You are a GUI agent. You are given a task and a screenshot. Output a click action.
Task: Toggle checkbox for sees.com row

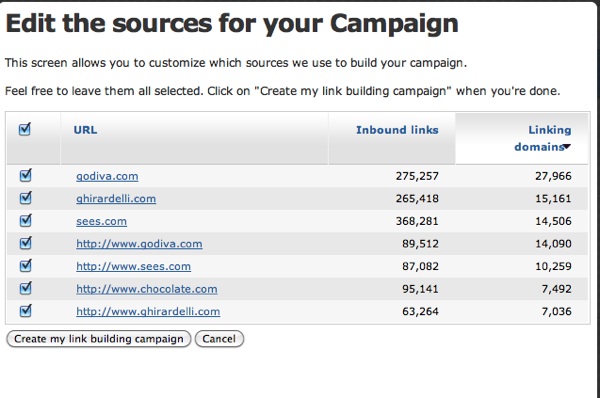pos(26,220)
